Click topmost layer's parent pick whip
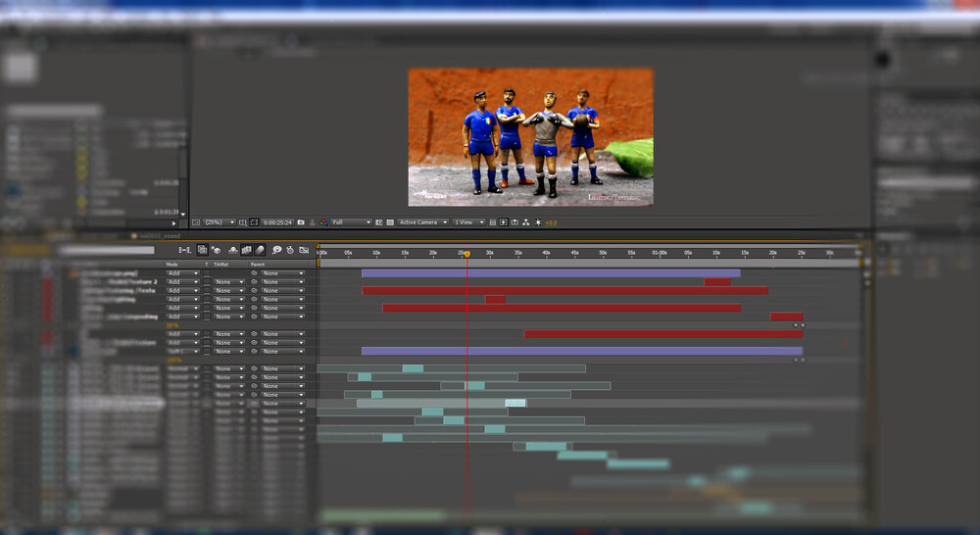Image resolution: width=980 pixels, height=535 pixels. pyautogui.click(x=254, y=273)
